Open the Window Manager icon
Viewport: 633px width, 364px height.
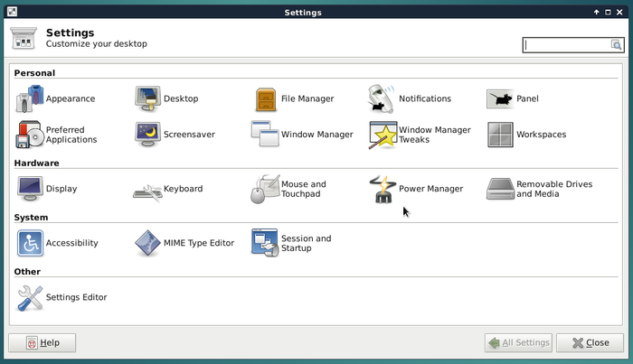[x=265, y=134]
